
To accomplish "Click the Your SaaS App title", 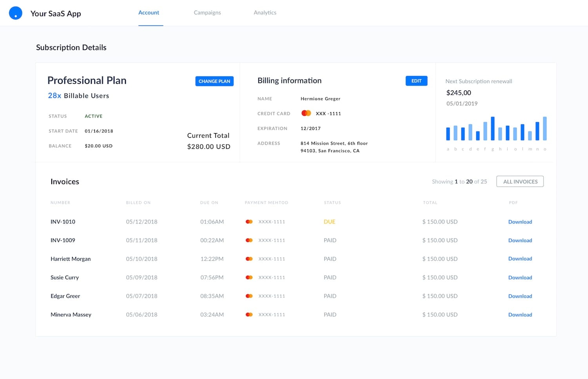I will pyautogui.click(x=56, y=13).
